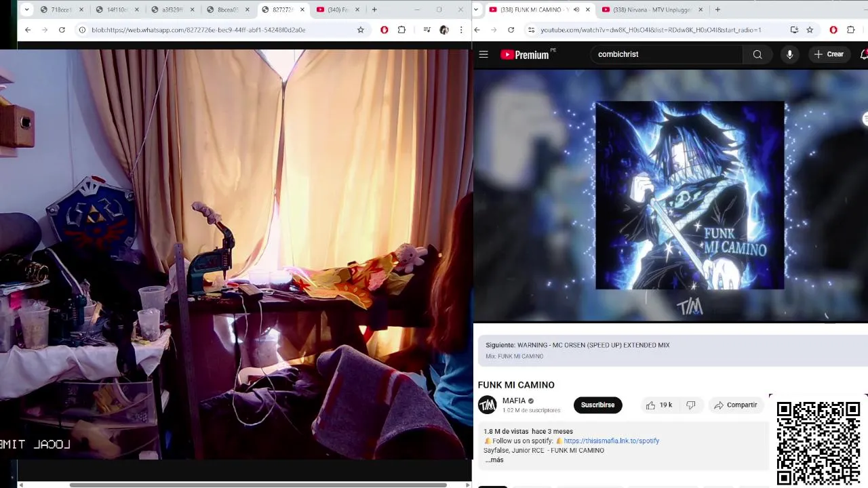
Task: Open a new tab in the YouTube window
Action: pyautogui.click(x=717, y=9)
